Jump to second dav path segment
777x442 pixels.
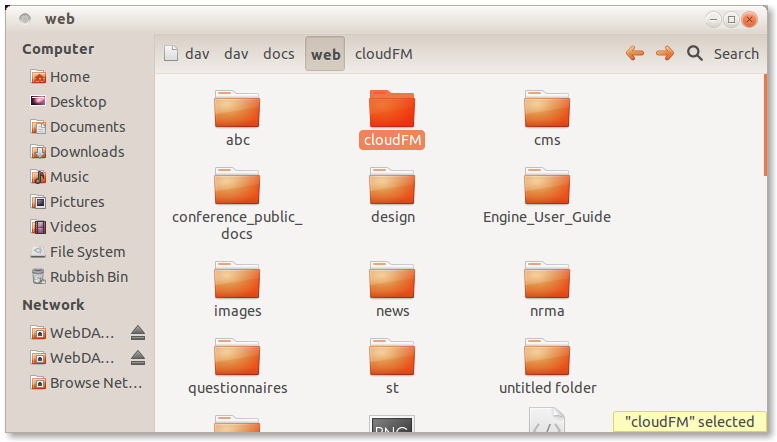coord(236,54)
